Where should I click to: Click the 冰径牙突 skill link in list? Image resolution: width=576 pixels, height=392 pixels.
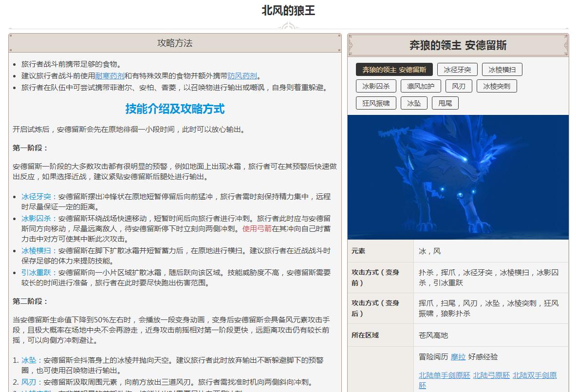(x=36, y=197)
